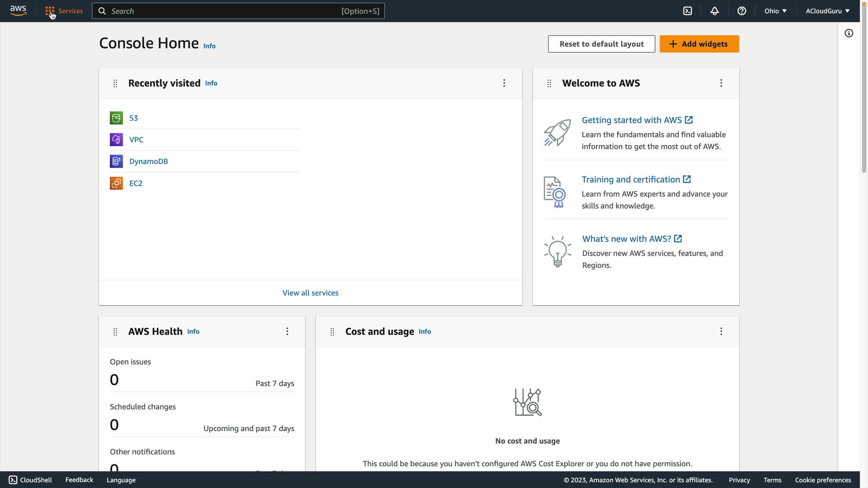Image resolution: width=868 pixels, height=488 pixels.
Task: Click the AWS logo home icon
Action: point(18,10)
